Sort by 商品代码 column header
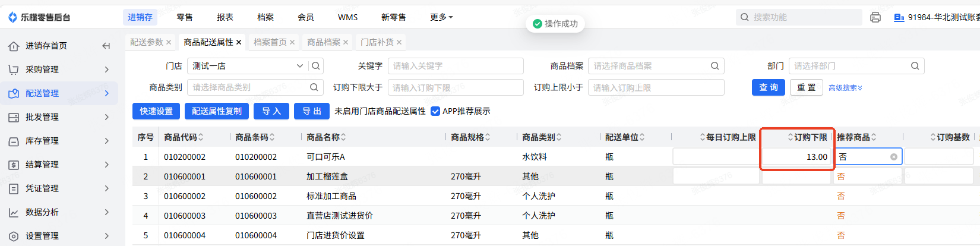Image resolution: width=980 pixels, height=246 pixels. (x=184, y=137)
